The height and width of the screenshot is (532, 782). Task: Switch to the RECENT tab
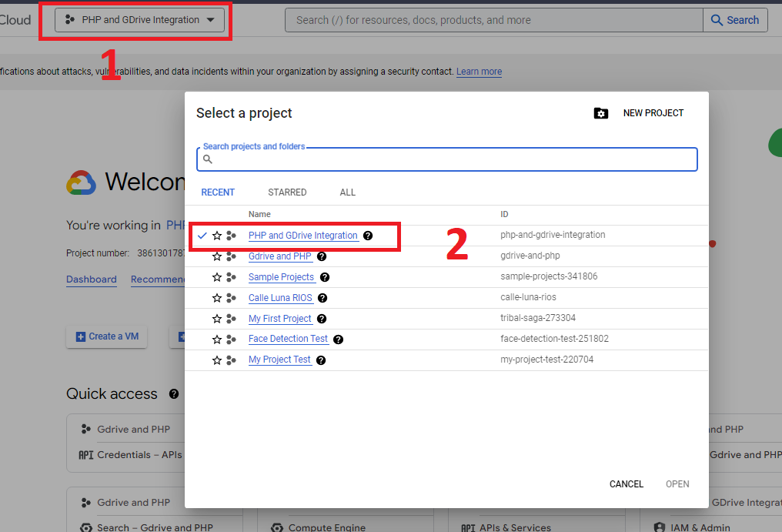218,192
